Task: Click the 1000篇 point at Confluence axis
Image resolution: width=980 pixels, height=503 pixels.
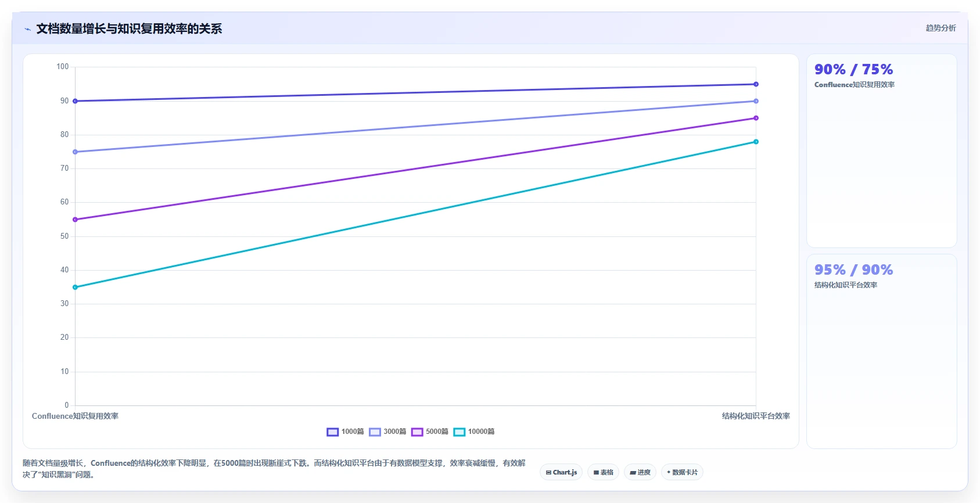Action: [75, 101]
